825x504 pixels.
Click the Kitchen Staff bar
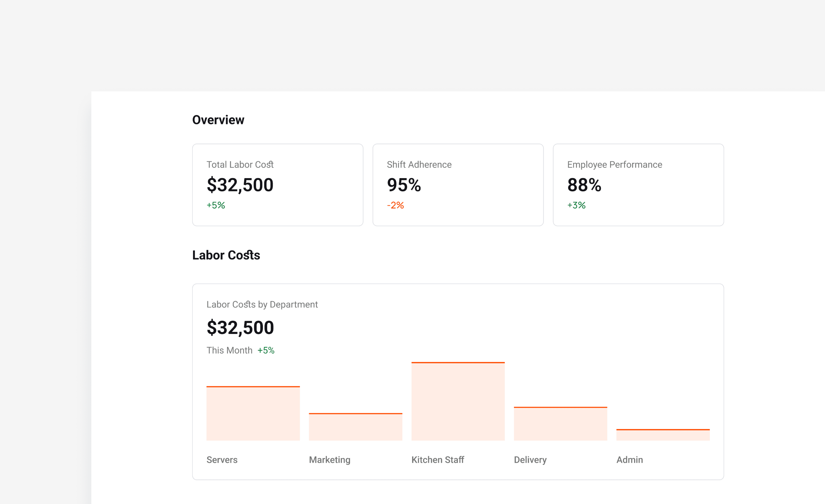(458, 402)
